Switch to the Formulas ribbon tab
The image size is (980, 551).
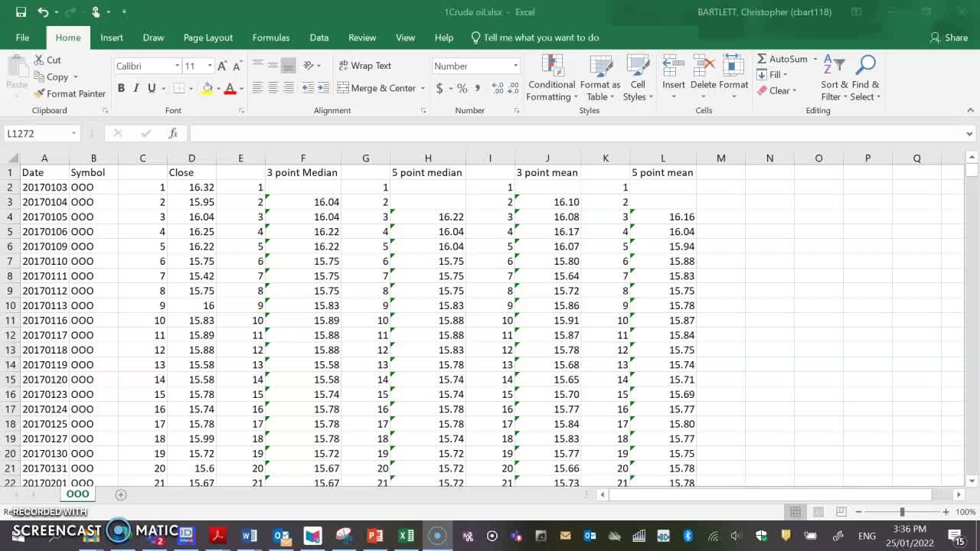[271, 37]
